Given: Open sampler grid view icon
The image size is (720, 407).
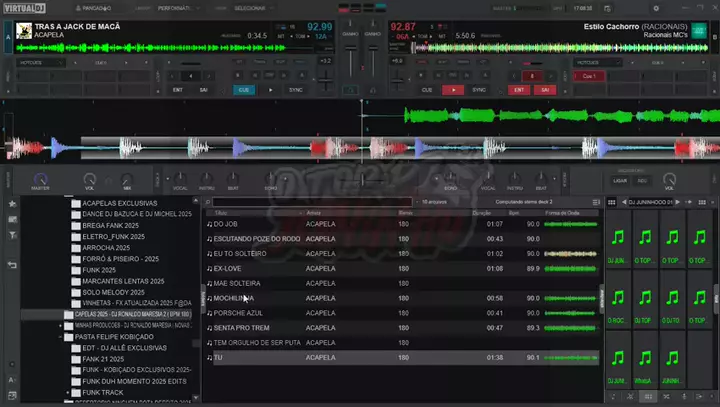Looking at the screenshot, I should tap(612, 202).
